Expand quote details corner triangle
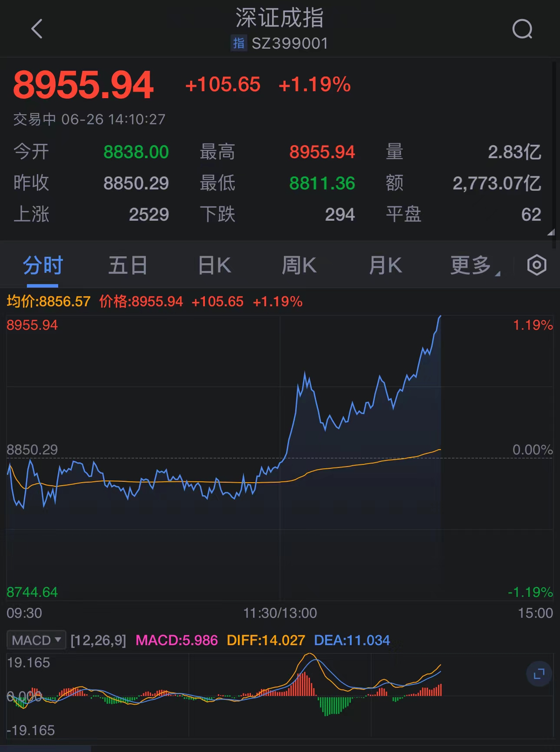This screenshot has height=752, width=560. (551, 232)
